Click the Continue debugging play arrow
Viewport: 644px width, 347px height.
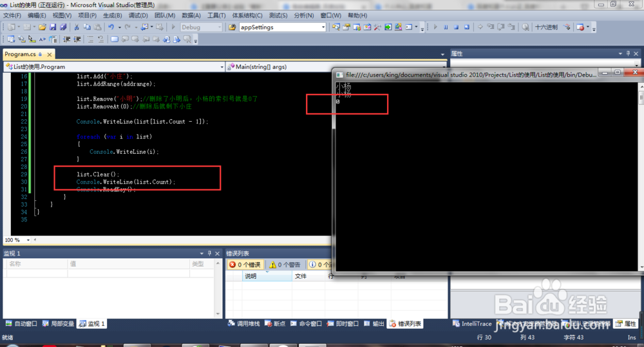(x=435, y=27)
